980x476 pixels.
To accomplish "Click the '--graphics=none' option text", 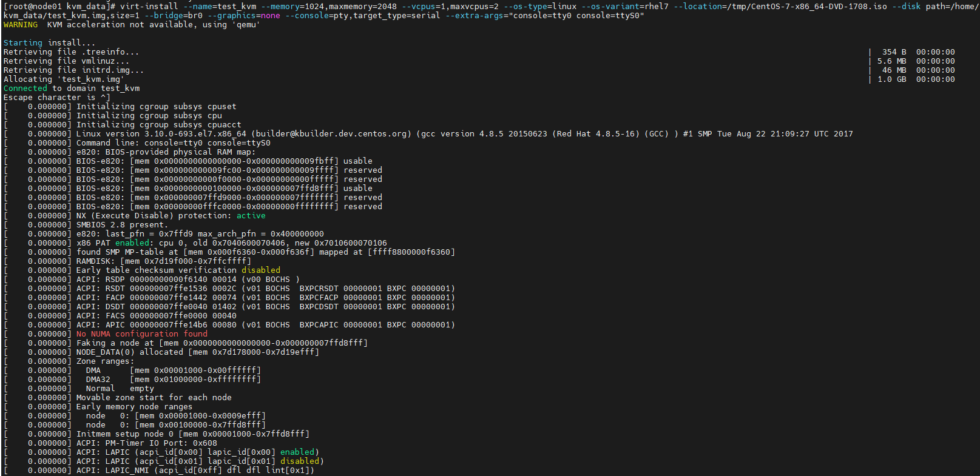I will tap(244, 15).
